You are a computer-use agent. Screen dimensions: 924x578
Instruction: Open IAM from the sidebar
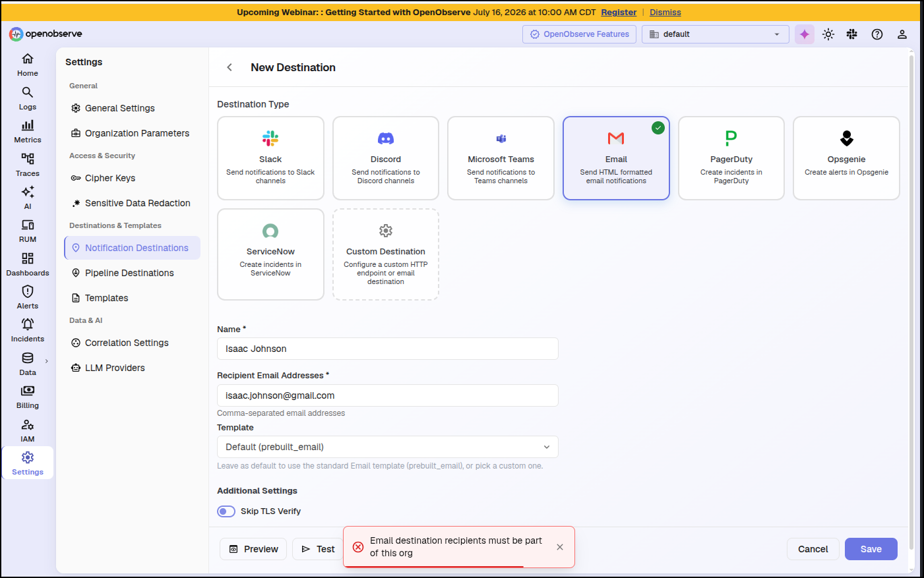[x=28, y=430]
